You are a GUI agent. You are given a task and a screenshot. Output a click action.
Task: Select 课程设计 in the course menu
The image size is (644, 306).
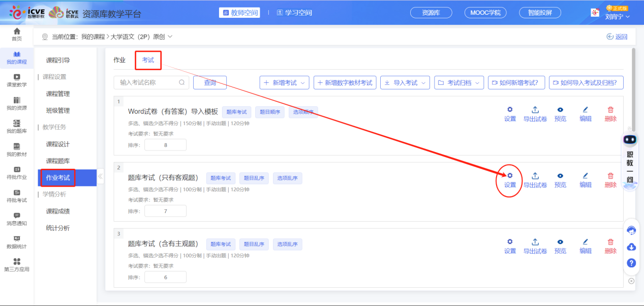click(58, 144)
